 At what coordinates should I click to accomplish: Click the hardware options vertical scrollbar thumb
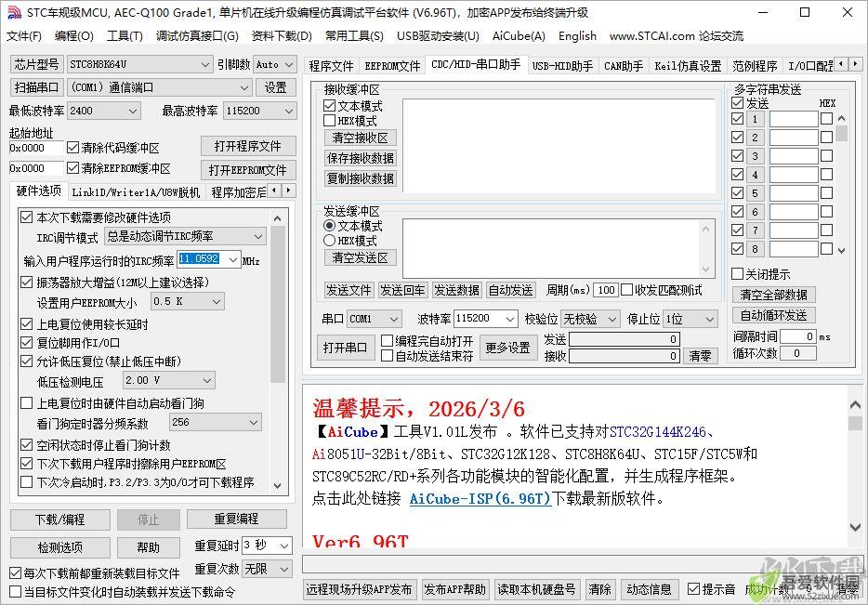click(x=278, y=303)
